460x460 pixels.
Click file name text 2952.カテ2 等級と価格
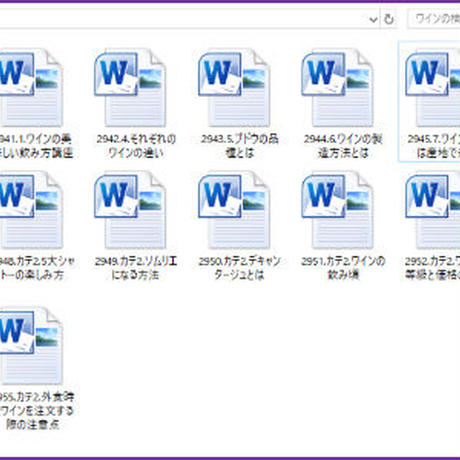(432, 268)
